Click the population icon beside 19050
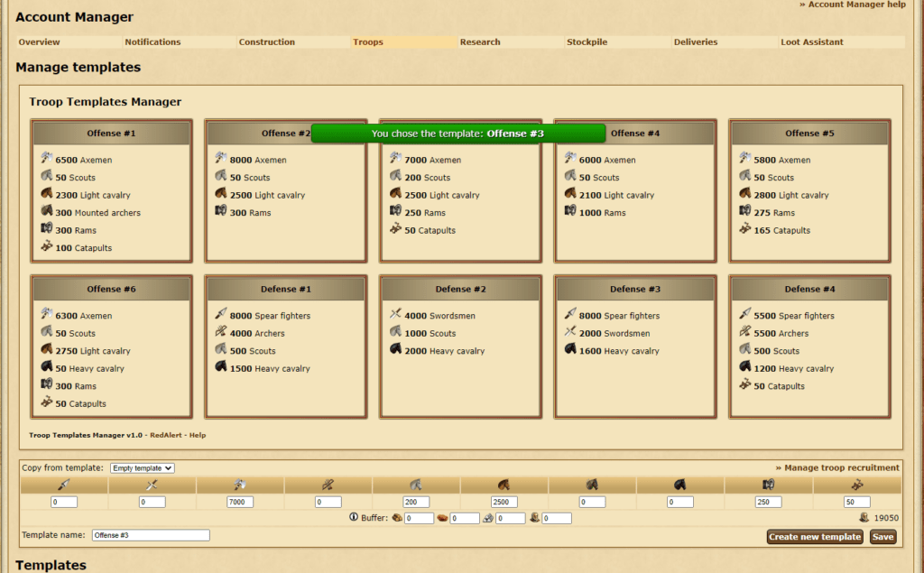The width and height of the screenshot is (924, 573). click(x=864, y=517)
